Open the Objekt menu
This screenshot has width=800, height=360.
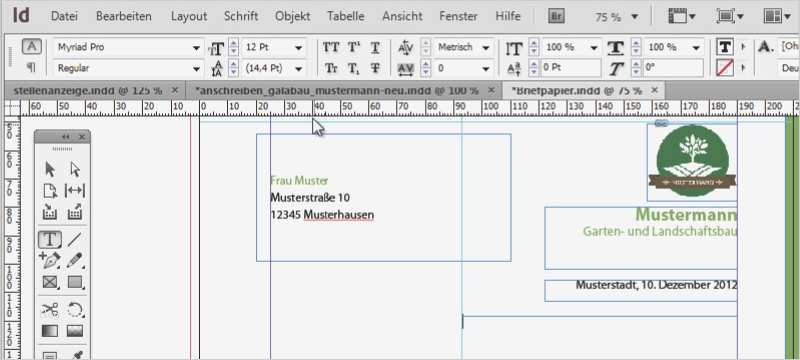tap(292, 16)
